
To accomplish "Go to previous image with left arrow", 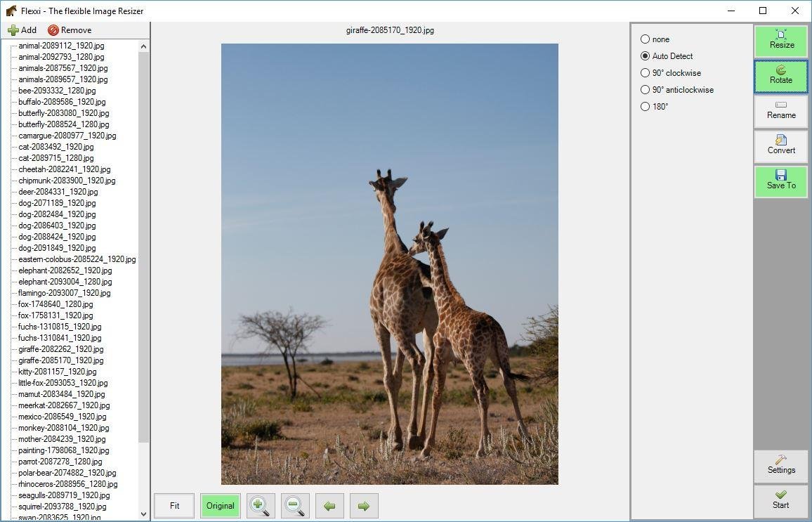I will (329, 505).
